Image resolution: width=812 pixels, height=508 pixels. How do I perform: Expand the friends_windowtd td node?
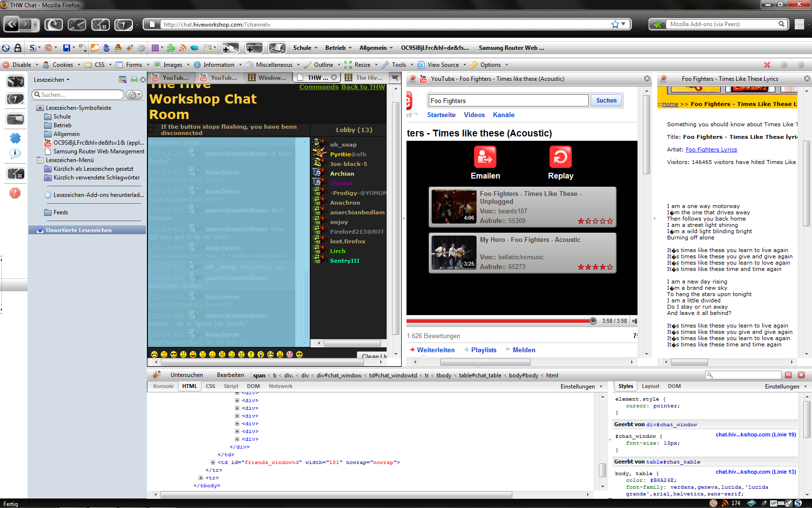click(213, 463)
